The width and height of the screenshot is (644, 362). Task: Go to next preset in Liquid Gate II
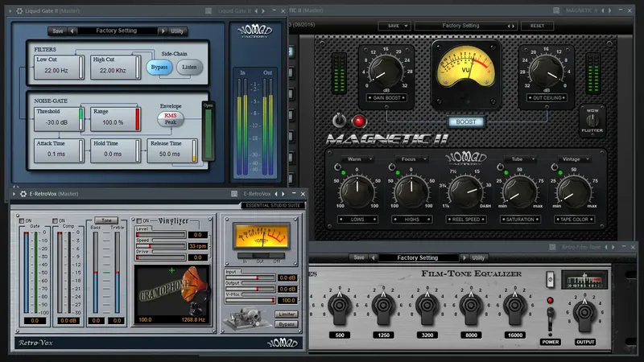pos(163,31)
